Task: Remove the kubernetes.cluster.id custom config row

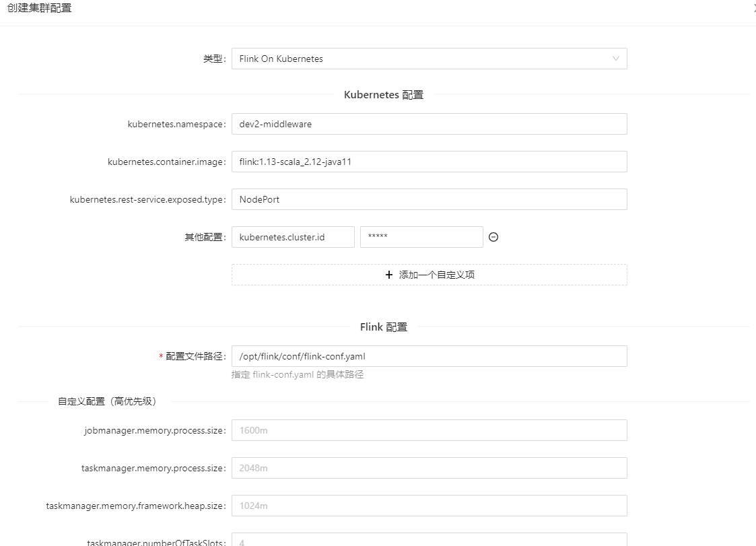Action: (x=493, y=237)
